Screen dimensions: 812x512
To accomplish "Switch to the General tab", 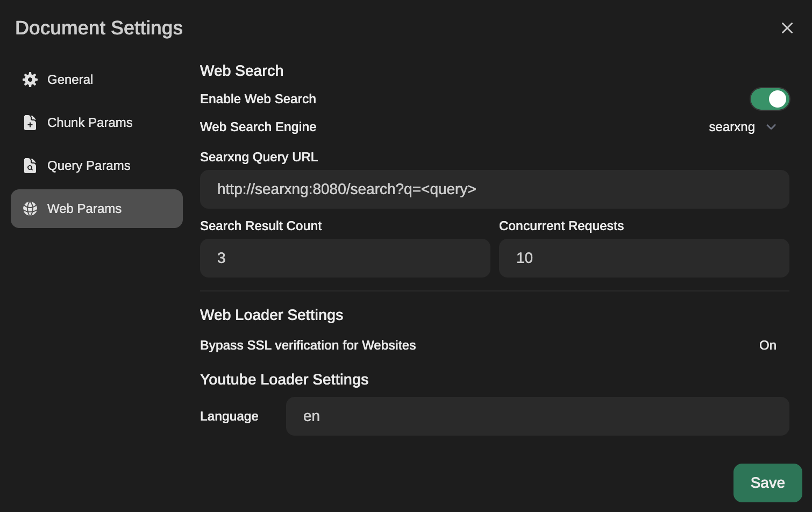I will pos(97,80).
